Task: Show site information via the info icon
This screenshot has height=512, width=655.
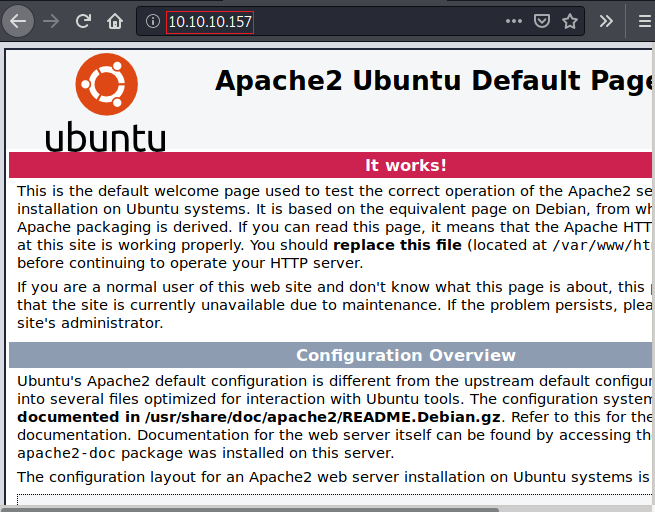Action: pyautogui.click(x=152, y=21)
